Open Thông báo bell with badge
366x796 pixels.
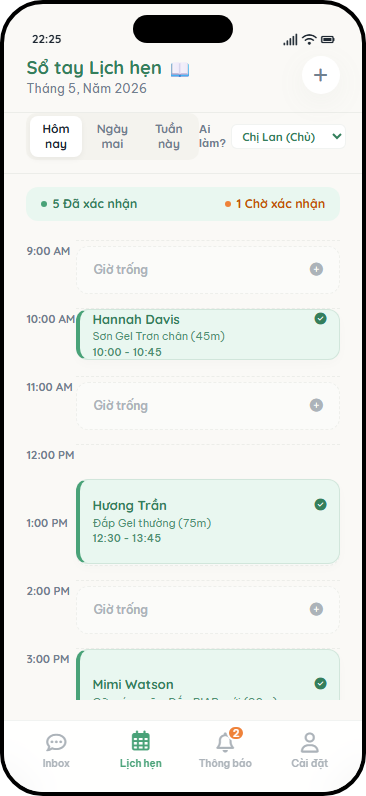(x=225, y=743)
